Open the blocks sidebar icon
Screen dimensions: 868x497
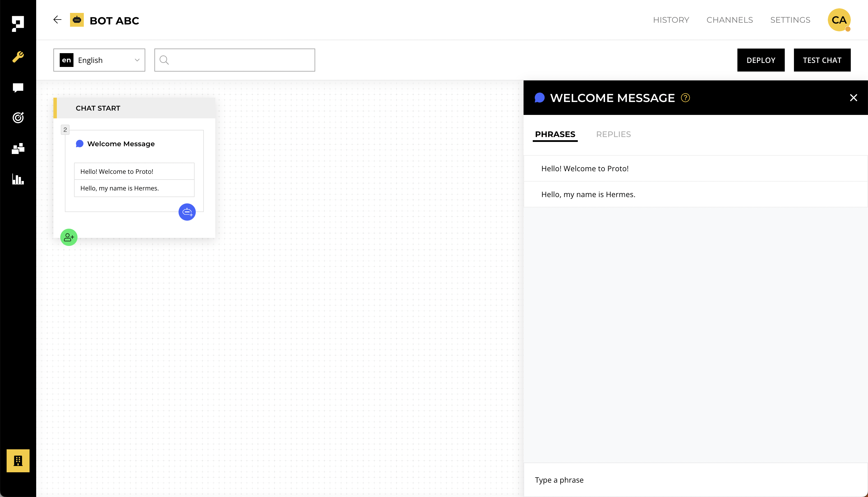point(18,149)
